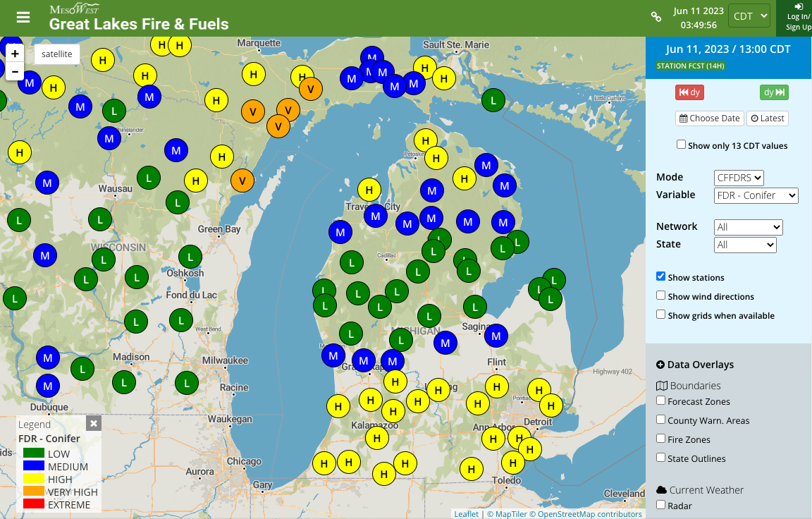
Task: Click the orange V station near Green Bay
Action: (242, 181)
